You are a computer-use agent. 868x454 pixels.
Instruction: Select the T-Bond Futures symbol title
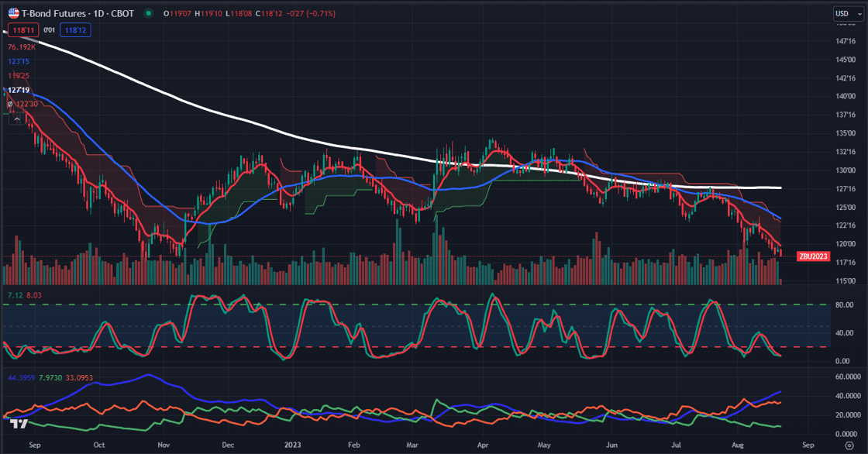[x=78, y=13]
